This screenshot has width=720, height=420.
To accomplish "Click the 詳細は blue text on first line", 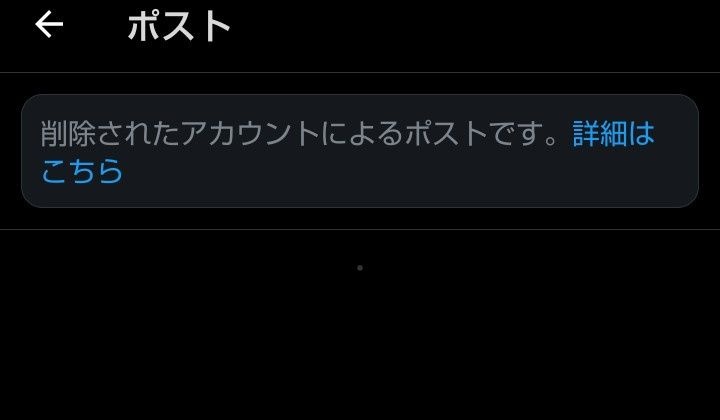I will click(613, 134).
